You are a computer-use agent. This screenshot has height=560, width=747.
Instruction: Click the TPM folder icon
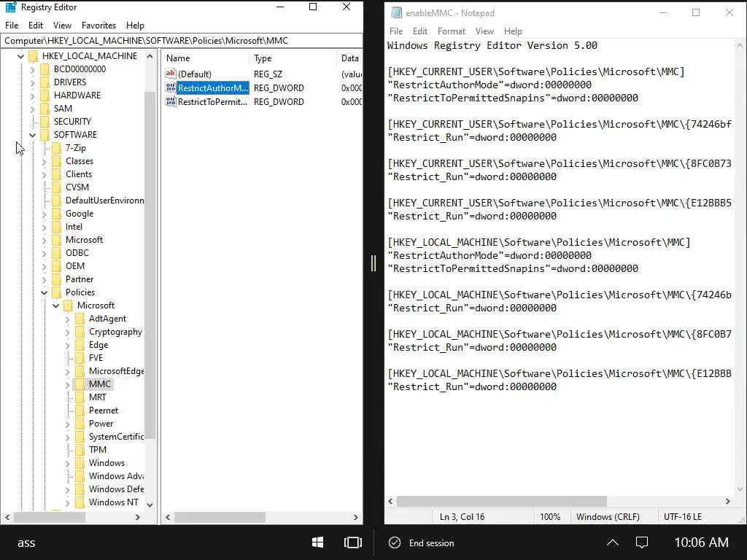[80, 450]
